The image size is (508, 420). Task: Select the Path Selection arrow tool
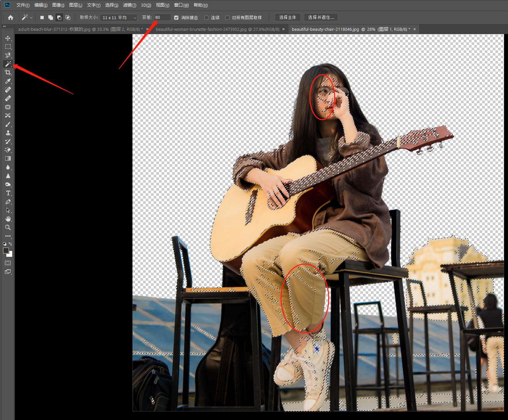point(8,210)
